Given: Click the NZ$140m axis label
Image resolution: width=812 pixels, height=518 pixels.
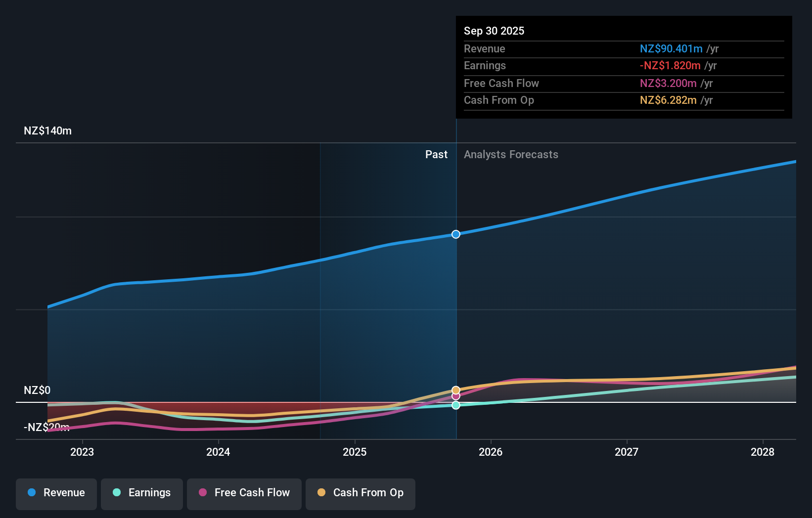Looking at the screenshot, I should (x=47, y=130).
